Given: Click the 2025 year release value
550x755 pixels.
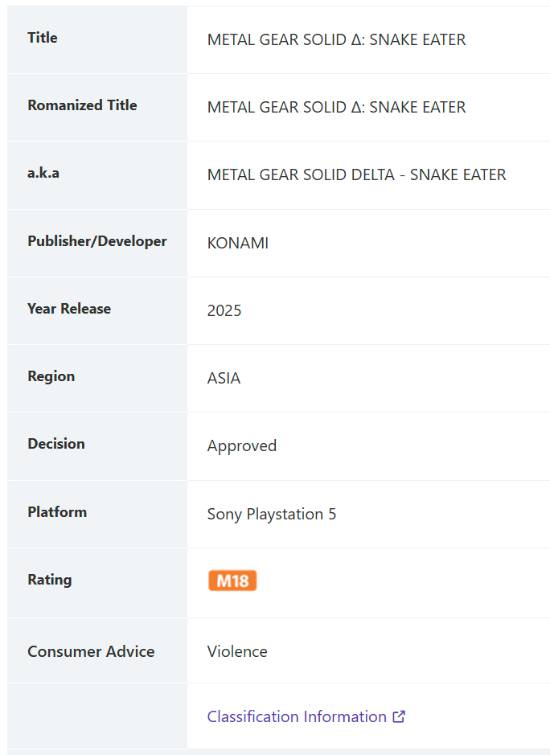Looking at the screenshot, I should (224, 311).
